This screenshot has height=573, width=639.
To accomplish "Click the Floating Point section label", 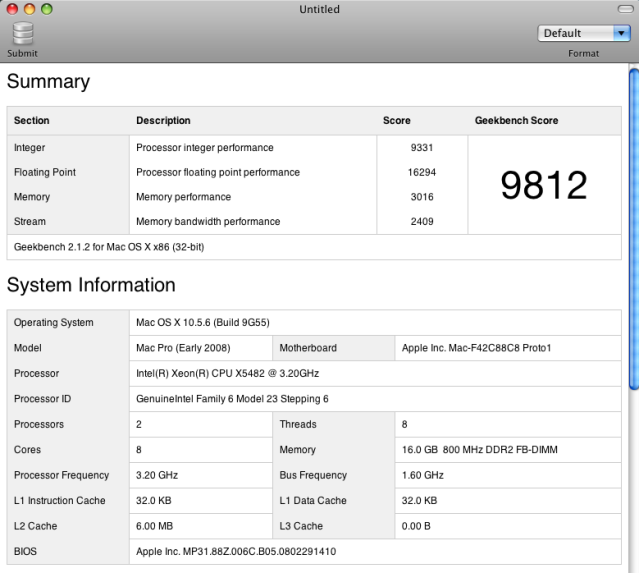I will [x=45, y=172].
